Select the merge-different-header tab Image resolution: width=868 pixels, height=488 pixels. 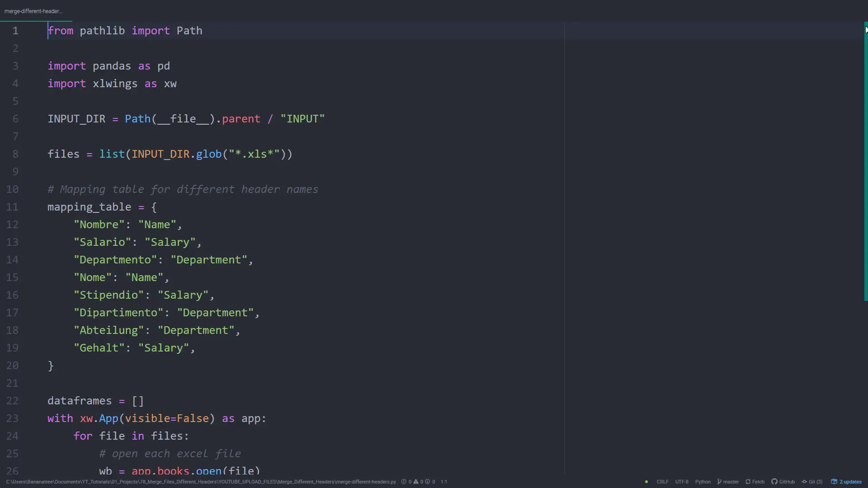tap(33, 11)
